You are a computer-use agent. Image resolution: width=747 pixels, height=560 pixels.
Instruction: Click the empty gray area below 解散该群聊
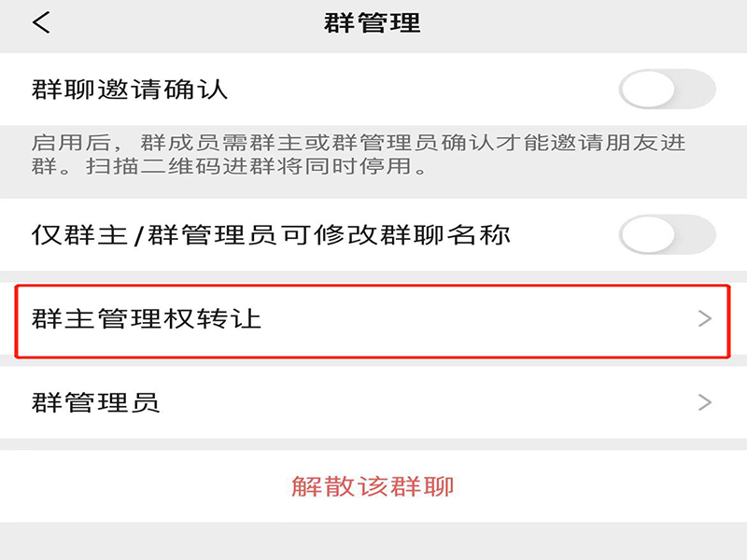(373, 541)
